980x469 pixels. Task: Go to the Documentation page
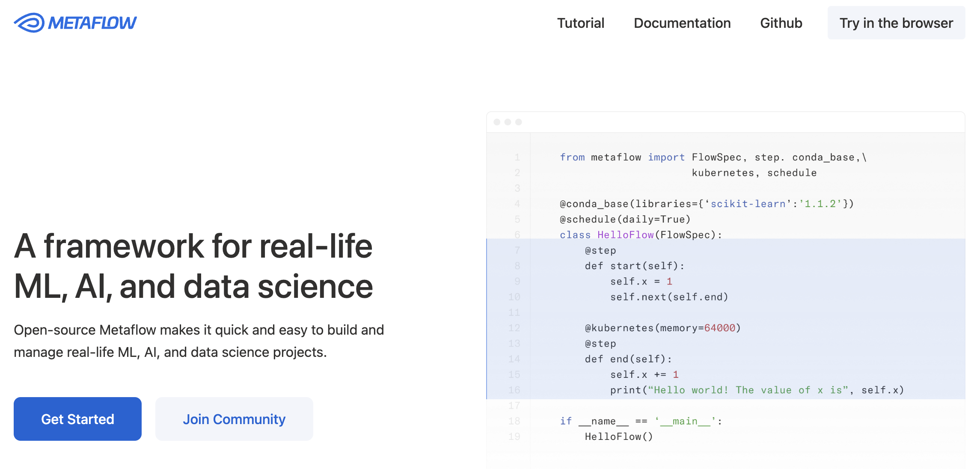(682, 23)
